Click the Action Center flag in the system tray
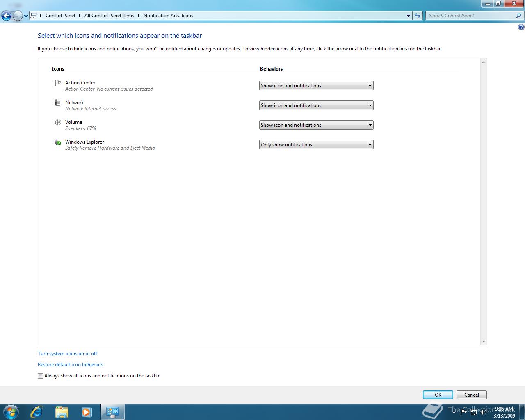The height and width of the screenshot is (420, 525). (464, 412)
